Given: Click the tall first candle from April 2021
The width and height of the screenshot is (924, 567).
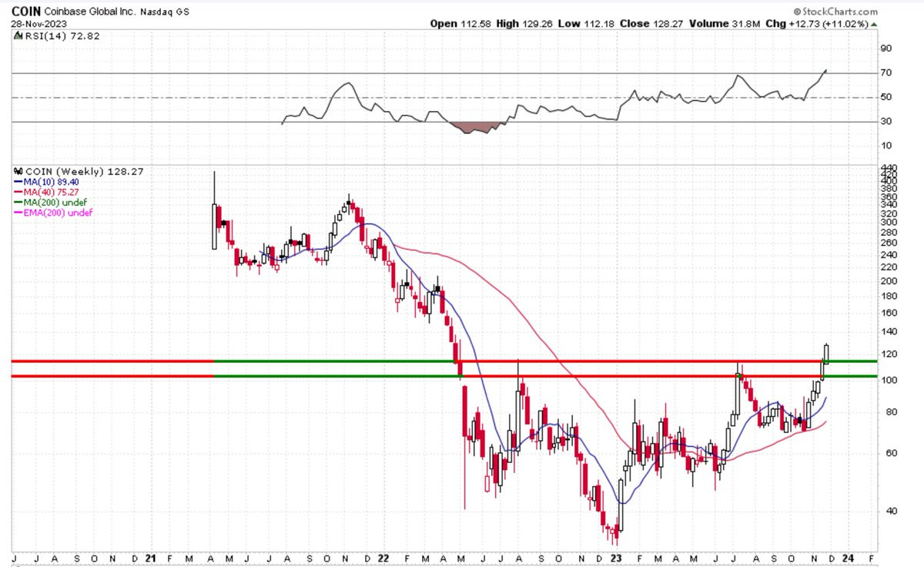Looking at the screenshot, I should tap(214, 210).
